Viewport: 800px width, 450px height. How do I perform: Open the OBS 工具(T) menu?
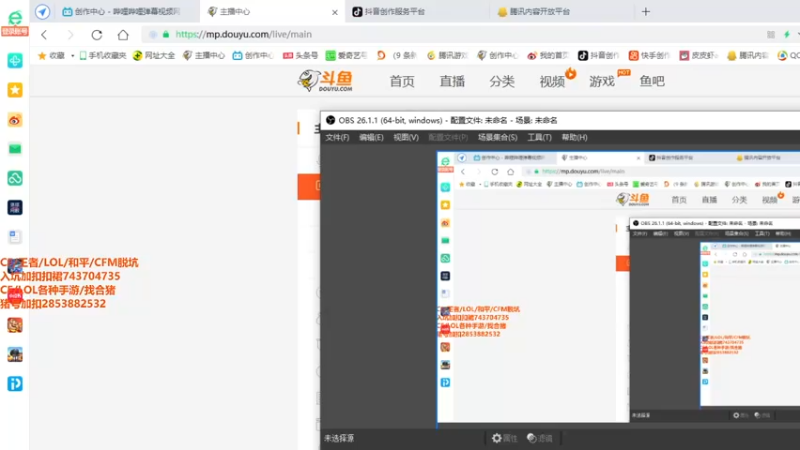point(539,137)
